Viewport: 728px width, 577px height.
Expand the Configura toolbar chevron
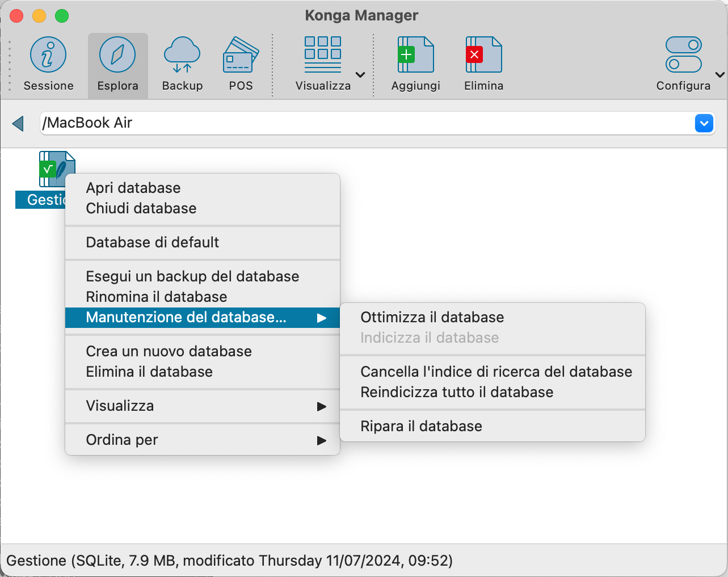pyautogui.click(x=719, y=75)
